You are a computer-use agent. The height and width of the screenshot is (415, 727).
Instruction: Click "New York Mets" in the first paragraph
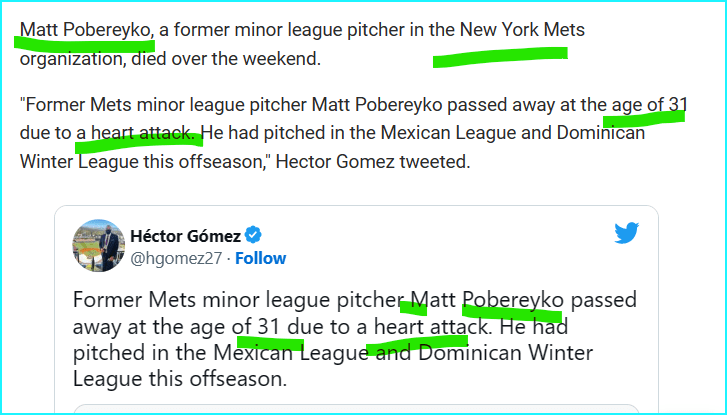coord(522,30)
